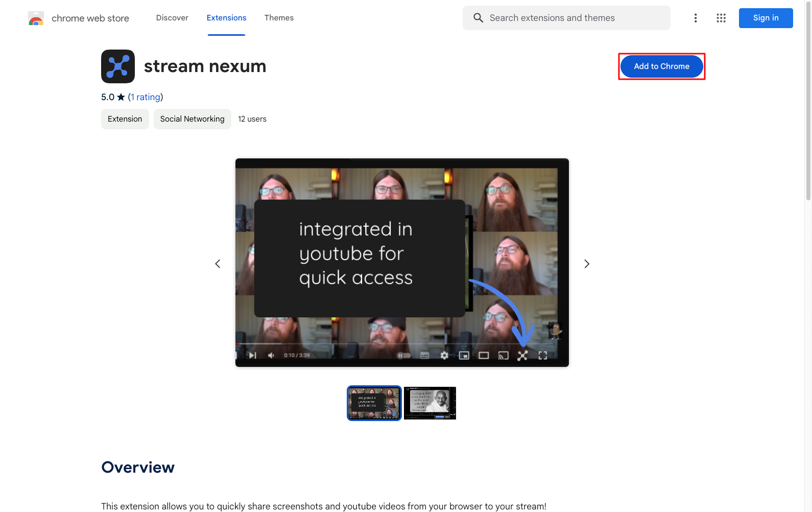This screenshot has height=512, width=812.
Task: Show the previous screenshot with left chevron
Action: click(x=218, y=264)
